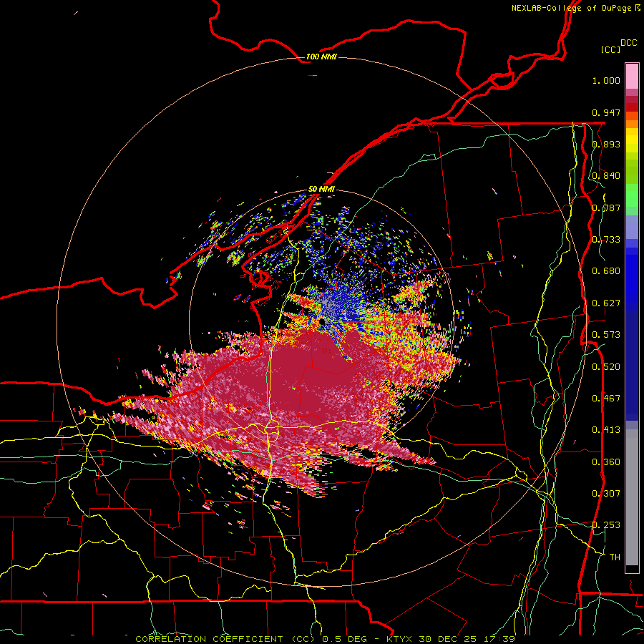Click the 0.5 DEG elevation text in the caption
The width and height of the screenshot is (644, 644).
[x=344, y=639]
